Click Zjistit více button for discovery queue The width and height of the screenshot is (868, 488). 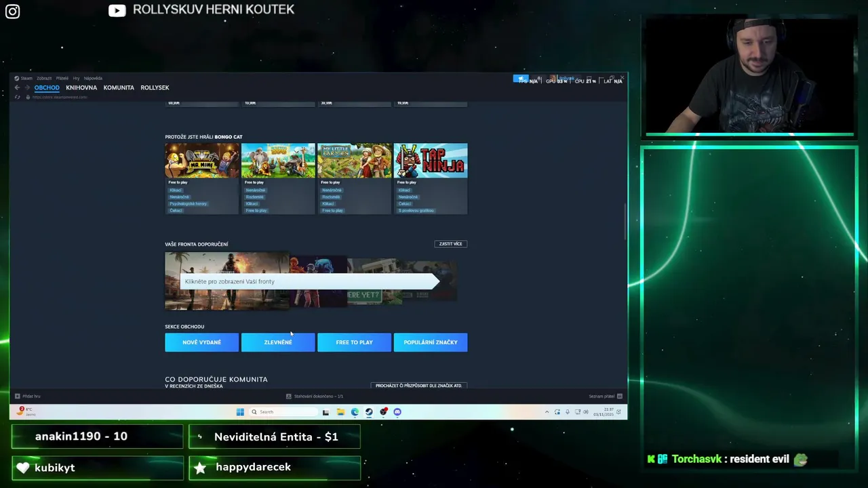(450, 244)
